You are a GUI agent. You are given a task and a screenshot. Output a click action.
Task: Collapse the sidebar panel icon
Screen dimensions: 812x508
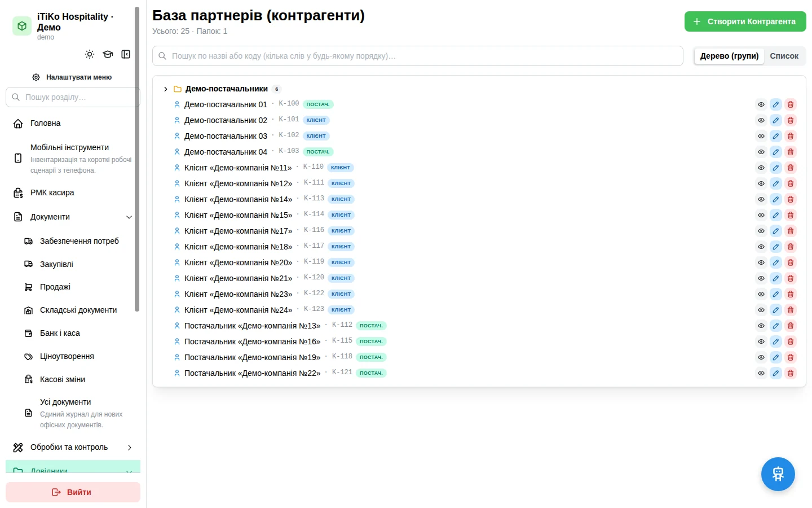(126, 54)
